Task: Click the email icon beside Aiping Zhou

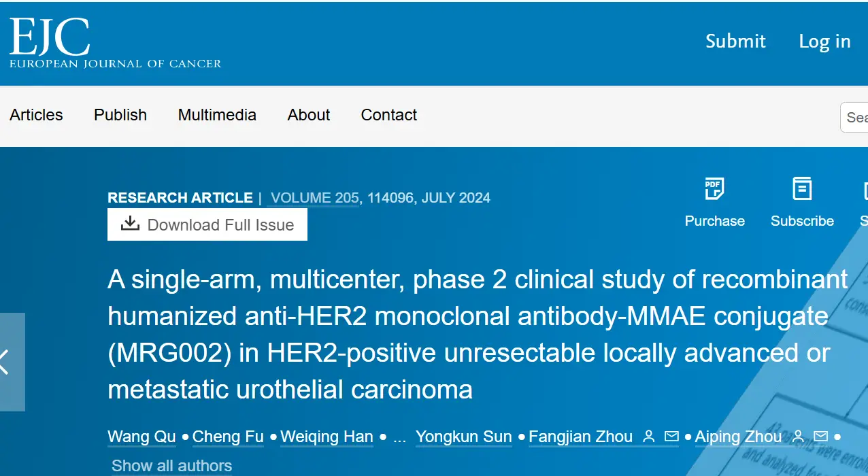Action: pos(821,437)
